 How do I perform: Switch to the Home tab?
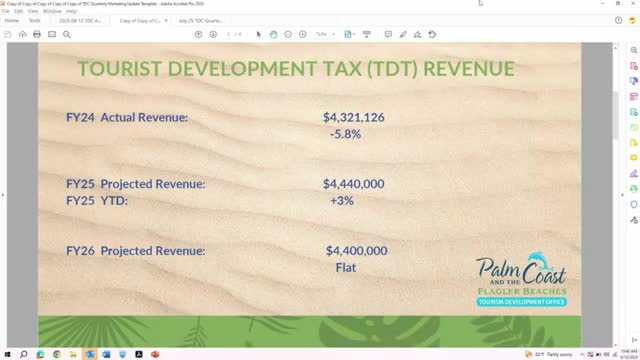click(x=12, y=20)
